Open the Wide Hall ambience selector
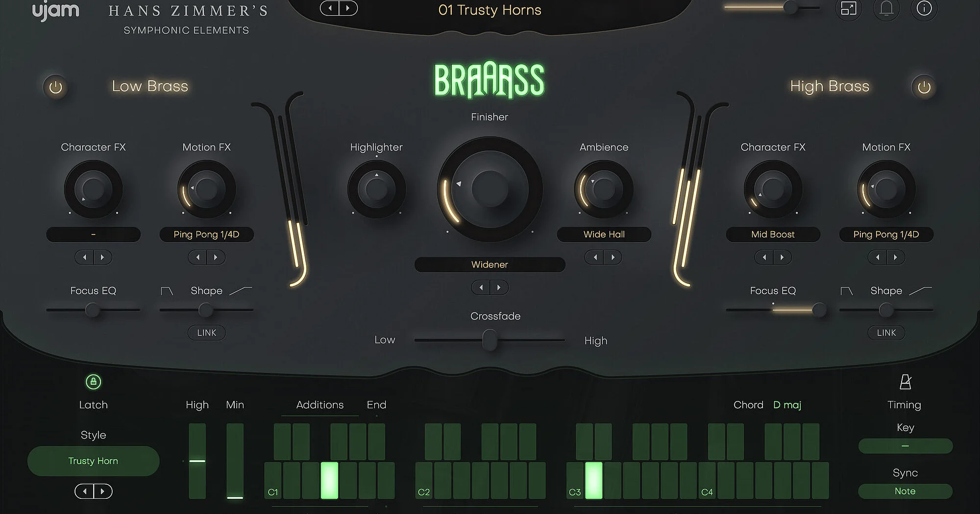The width and height of the screenshot is (980, 514). point(604,234)
